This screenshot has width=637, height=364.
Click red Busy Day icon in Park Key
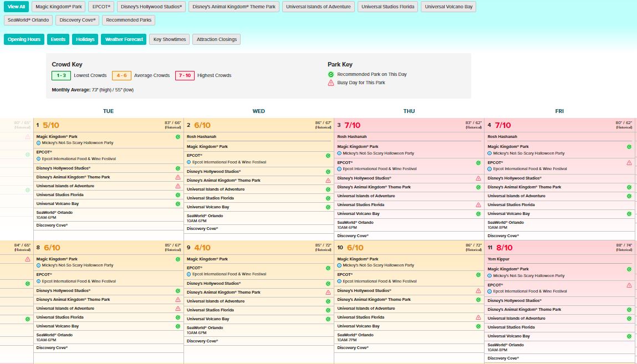[x=331, y=83]
